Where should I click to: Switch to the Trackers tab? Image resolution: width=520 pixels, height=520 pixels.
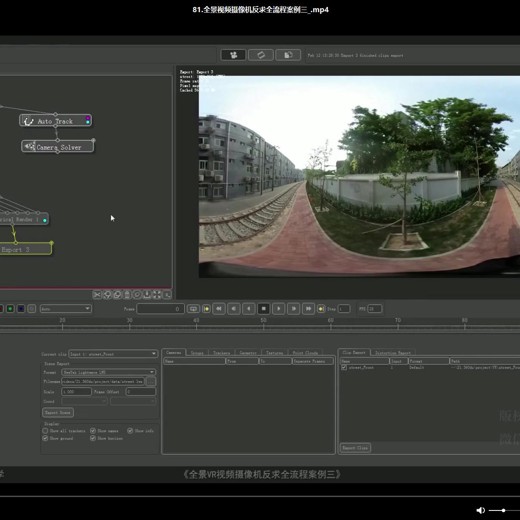222,353
